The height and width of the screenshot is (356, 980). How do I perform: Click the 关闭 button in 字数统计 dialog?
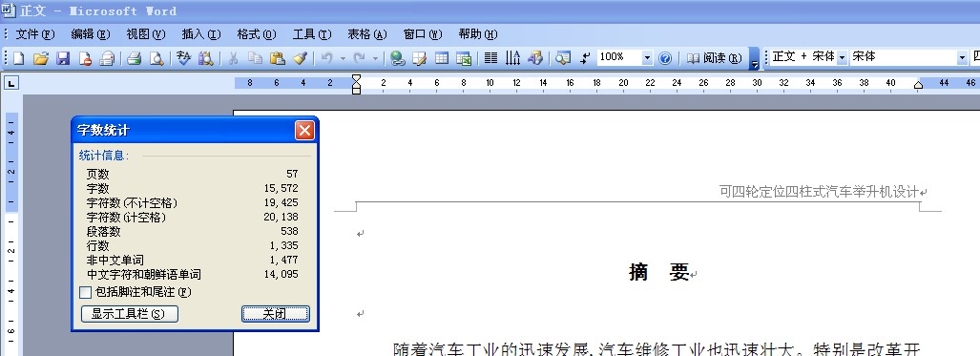(276, 314)
